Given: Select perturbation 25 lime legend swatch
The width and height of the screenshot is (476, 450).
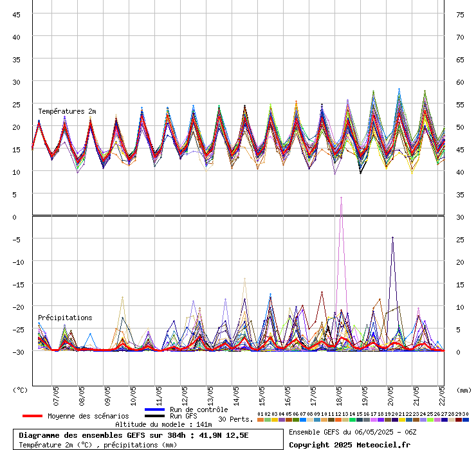Looking at the screenshot, I should click(x=430, y=420).
